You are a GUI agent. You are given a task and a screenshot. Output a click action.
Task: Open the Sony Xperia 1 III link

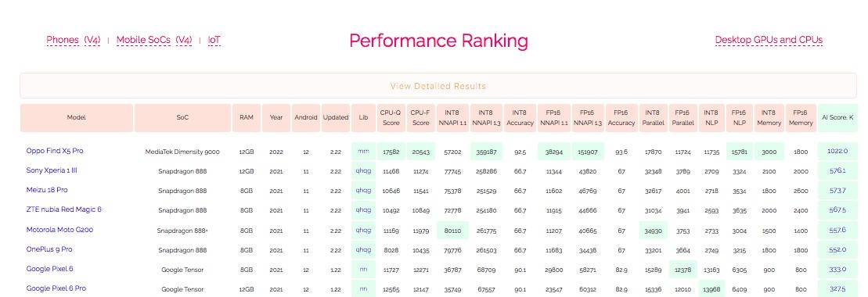[52, 170]
